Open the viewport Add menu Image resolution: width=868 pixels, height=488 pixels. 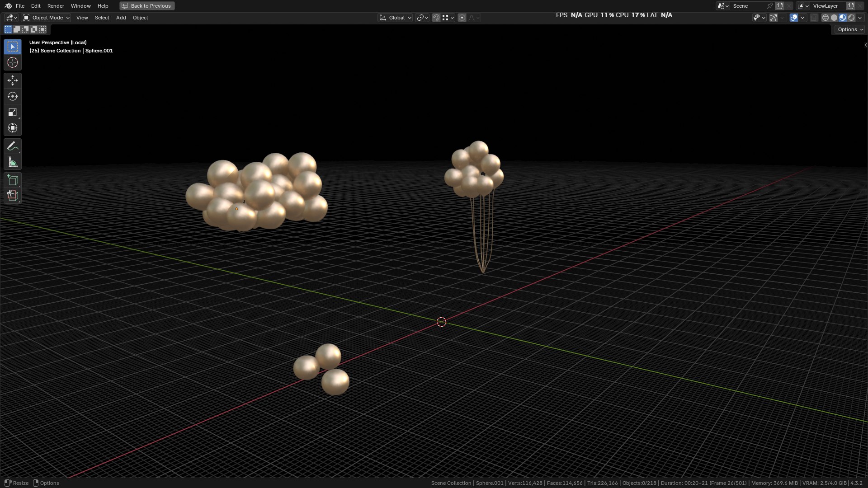[121, 18]
